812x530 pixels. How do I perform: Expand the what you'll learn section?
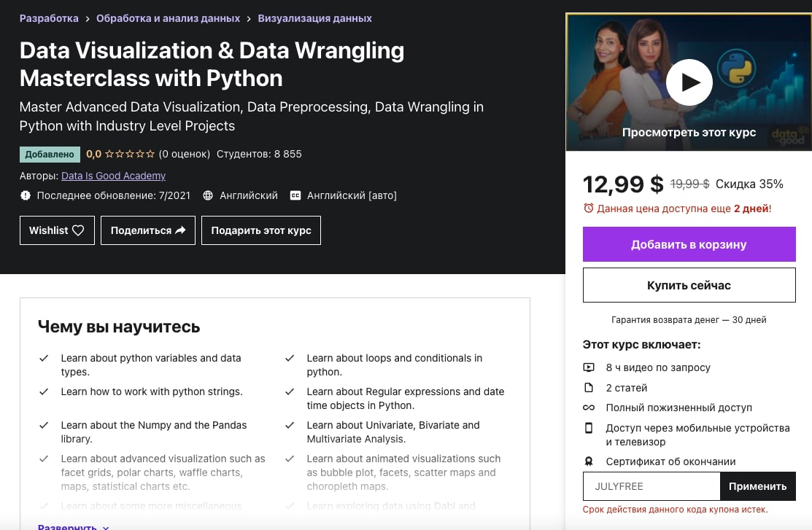coord(73,526)
